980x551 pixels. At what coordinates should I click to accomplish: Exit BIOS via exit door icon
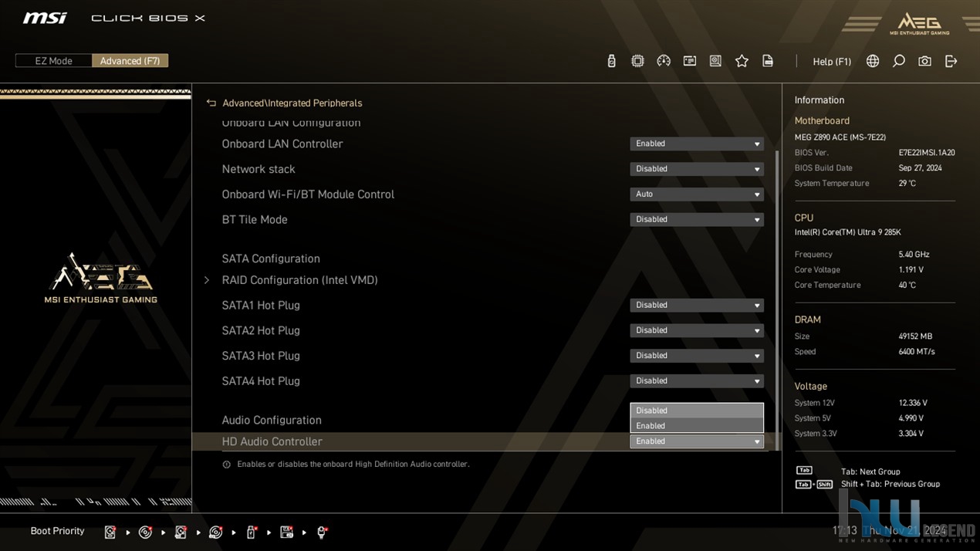pos(951,61)
